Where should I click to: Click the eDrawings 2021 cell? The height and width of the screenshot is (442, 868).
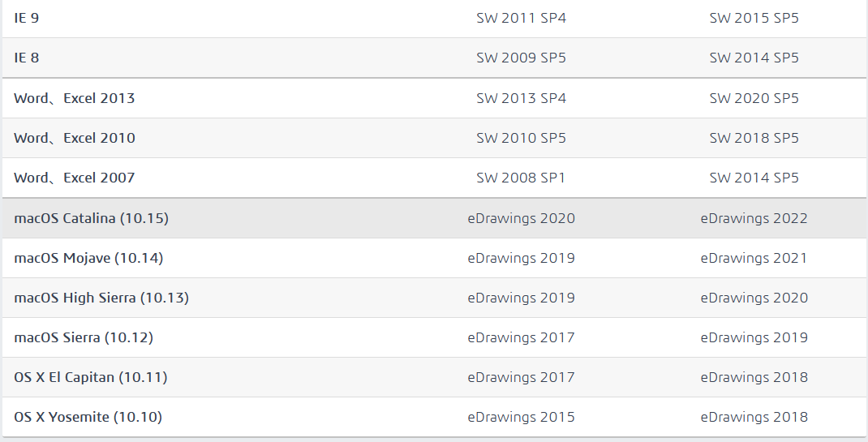pyautogui.click(x=754, y=259)
